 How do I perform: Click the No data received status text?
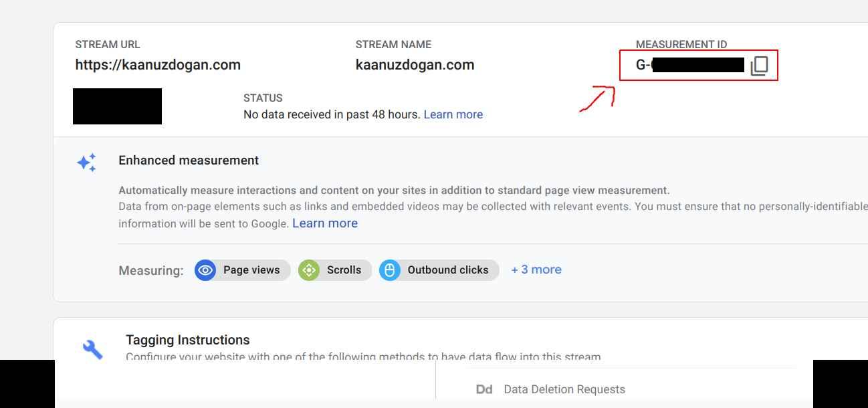pos(332,114)
